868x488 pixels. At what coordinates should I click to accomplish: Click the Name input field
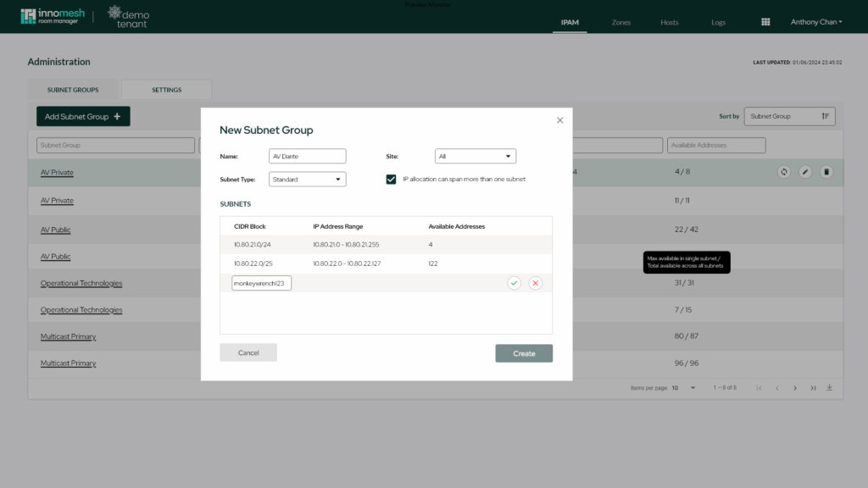(x=307, y=156)
